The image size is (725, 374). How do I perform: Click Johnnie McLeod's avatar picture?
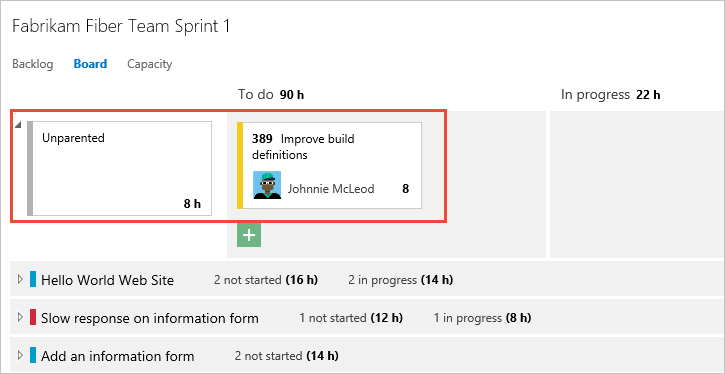coord(267,185)
